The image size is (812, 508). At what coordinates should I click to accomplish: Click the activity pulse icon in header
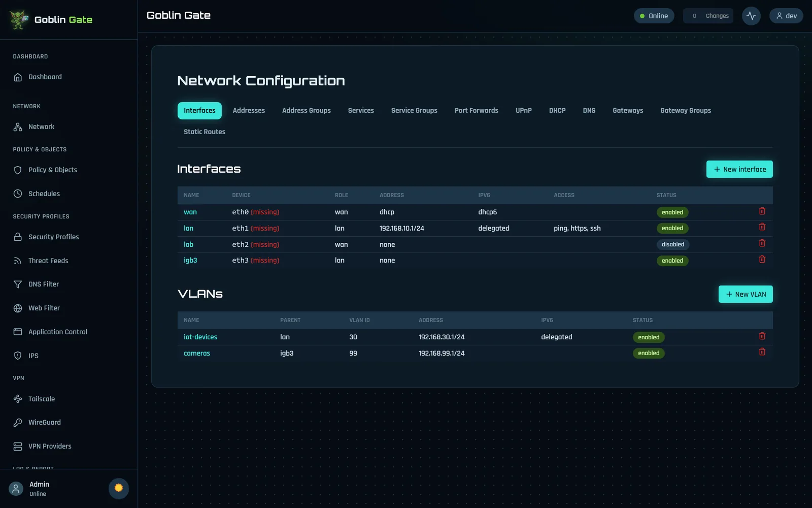[x=751, y=16]
